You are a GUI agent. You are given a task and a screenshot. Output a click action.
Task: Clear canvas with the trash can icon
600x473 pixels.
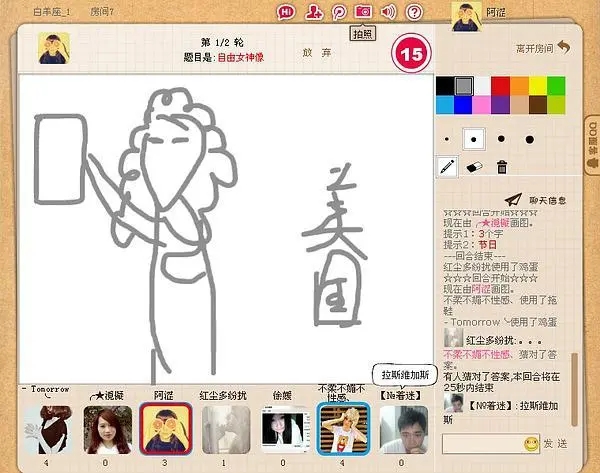502,167
